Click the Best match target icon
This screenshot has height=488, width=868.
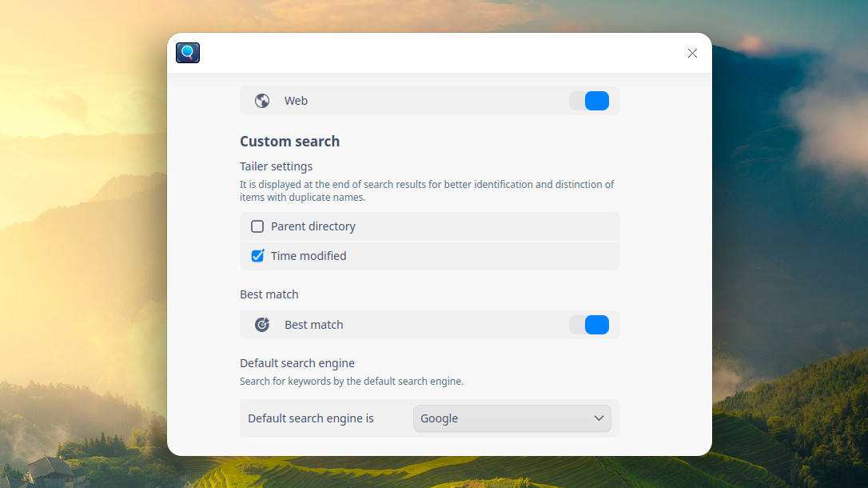(x=262, y=325)
